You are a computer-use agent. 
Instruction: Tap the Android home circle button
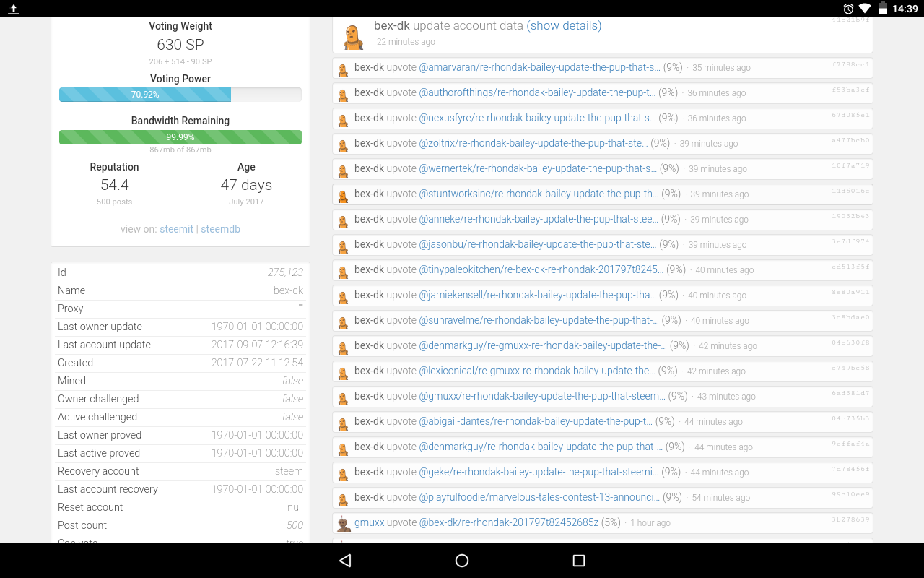pos(462,561)
